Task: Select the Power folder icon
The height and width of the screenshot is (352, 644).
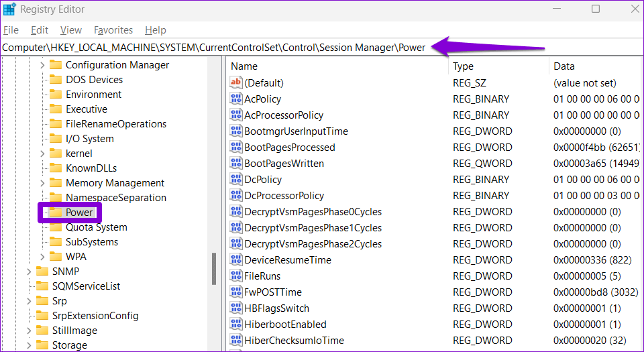Action: click(x=56, y=213)
